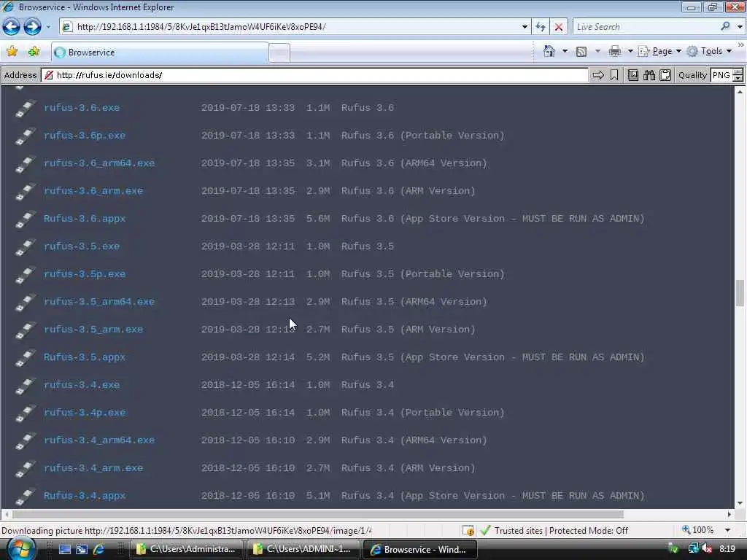Download rufus-3.6_arm64.exe
747x560 pixels.
pos(99,163)
